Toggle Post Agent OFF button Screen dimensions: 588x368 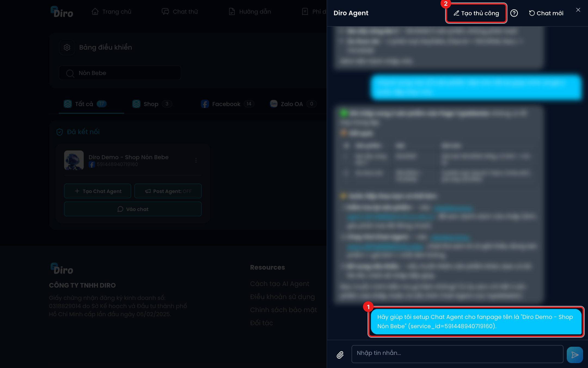(x=168, y=191)
